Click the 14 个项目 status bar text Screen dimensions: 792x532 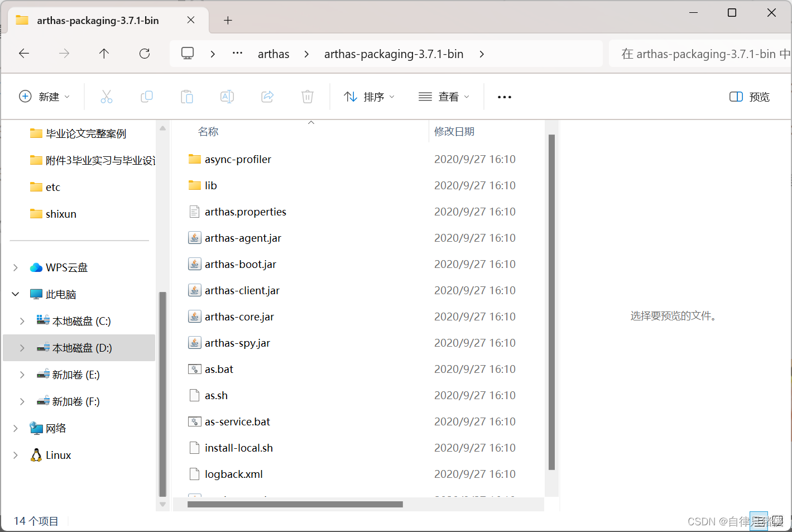(36, 521)
